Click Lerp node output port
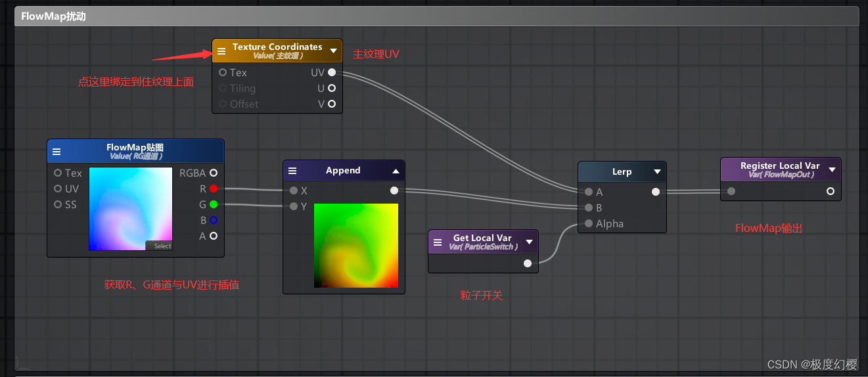 [x=656, y=192]
